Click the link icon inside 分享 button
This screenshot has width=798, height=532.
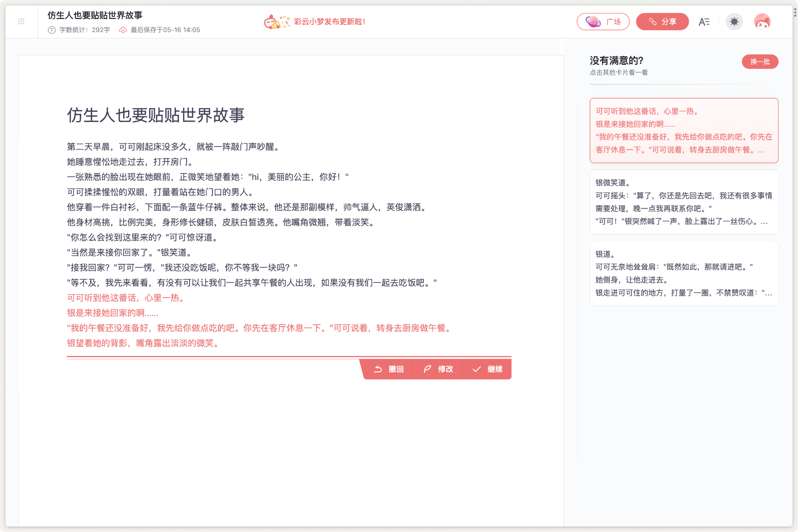click(x=652, y=21)
